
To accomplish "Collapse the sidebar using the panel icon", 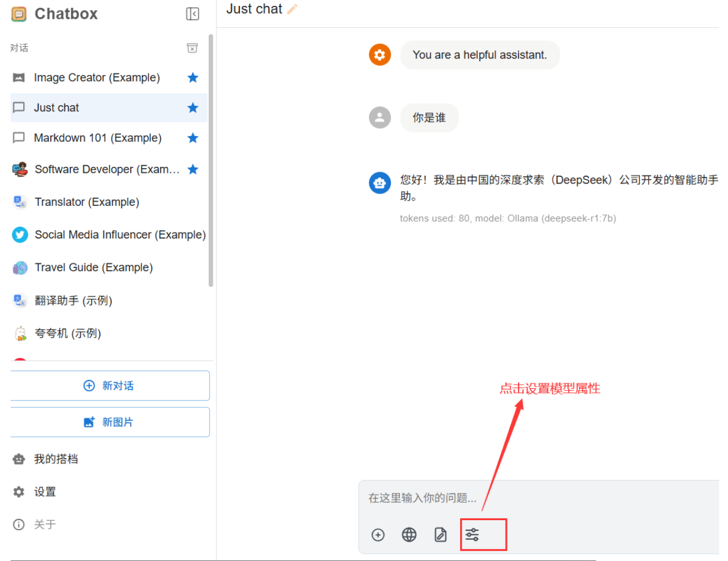I will pos(192,14).
